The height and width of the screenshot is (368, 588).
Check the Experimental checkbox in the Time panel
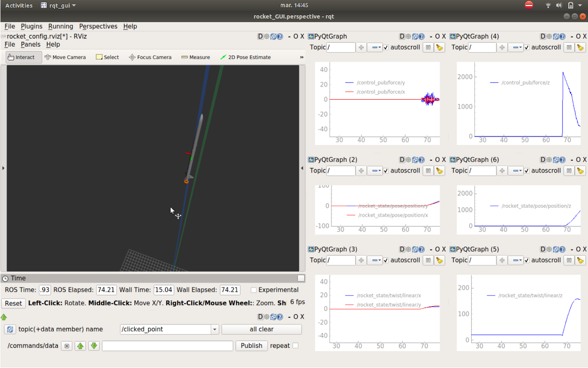[254, 290]
